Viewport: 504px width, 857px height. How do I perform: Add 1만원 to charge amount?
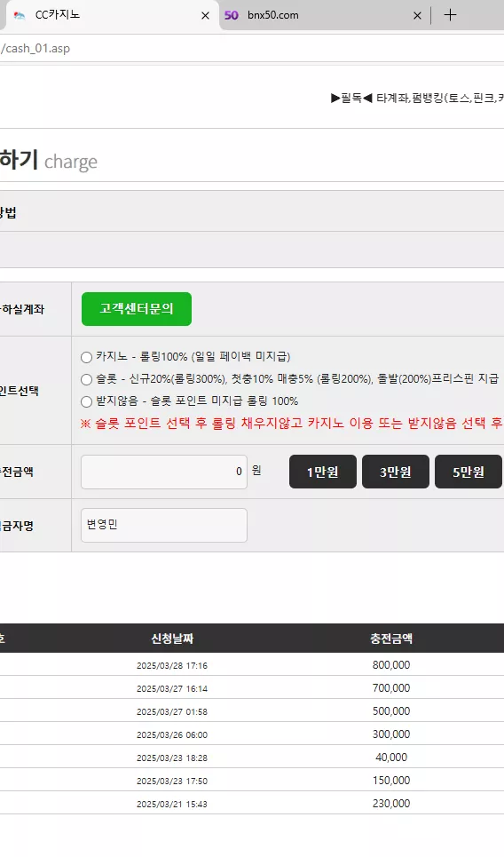pos(323,472)
